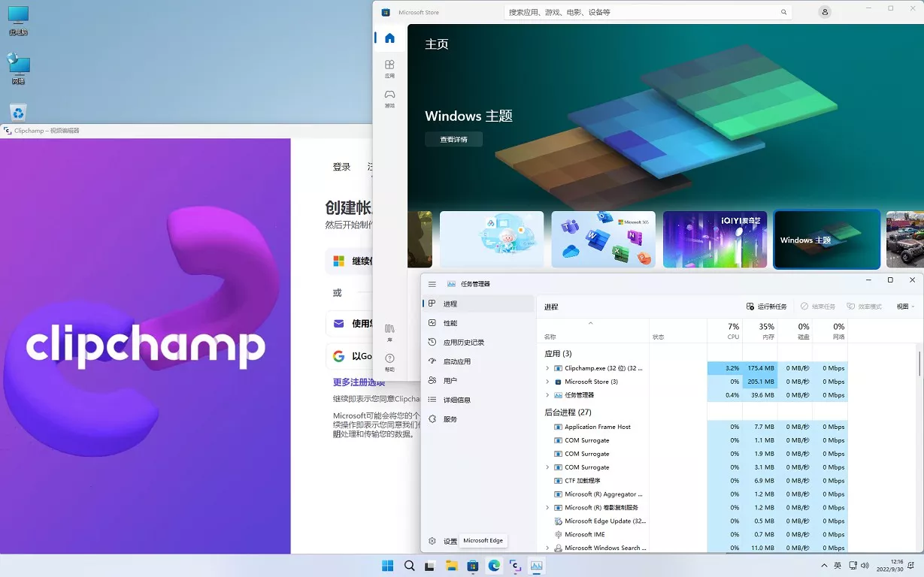Viewport: 924px width, 577px height.
Task: Open 此电脑 desktop icon
Action: click(x=18, y=20)
